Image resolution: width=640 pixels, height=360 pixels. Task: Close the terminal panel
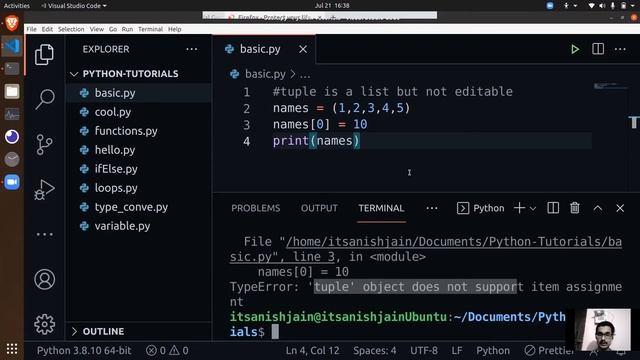(x=620, y=208)
